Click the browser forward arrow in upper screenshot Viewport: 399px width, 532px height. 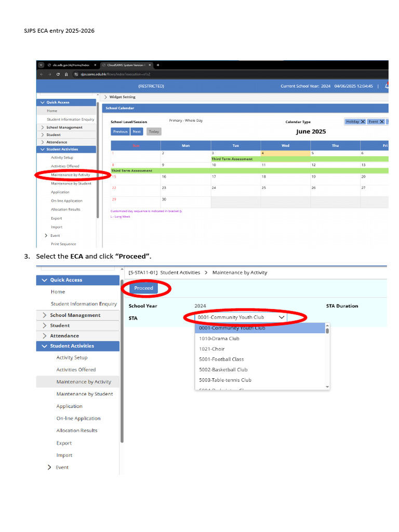(x=49, y=74)
